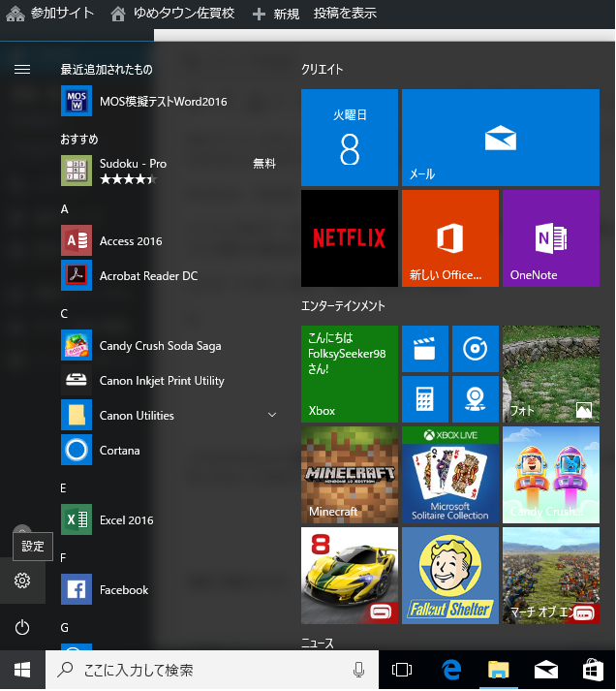Image resolution: width=616 pixels, height=691 pixels.
Task: Open Candy Crush Soda Saga from list
Action: coord(169,345)
